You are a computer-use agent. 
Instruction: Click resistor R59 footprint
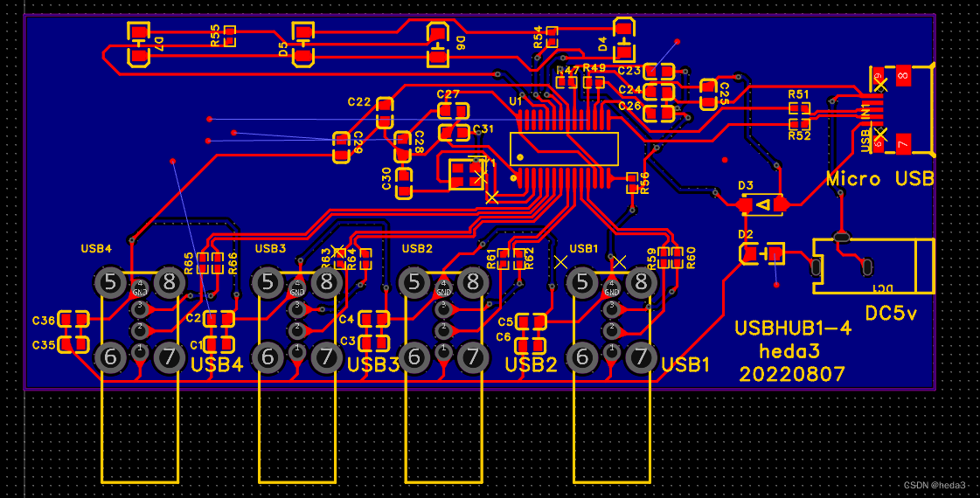coord(664,258)
